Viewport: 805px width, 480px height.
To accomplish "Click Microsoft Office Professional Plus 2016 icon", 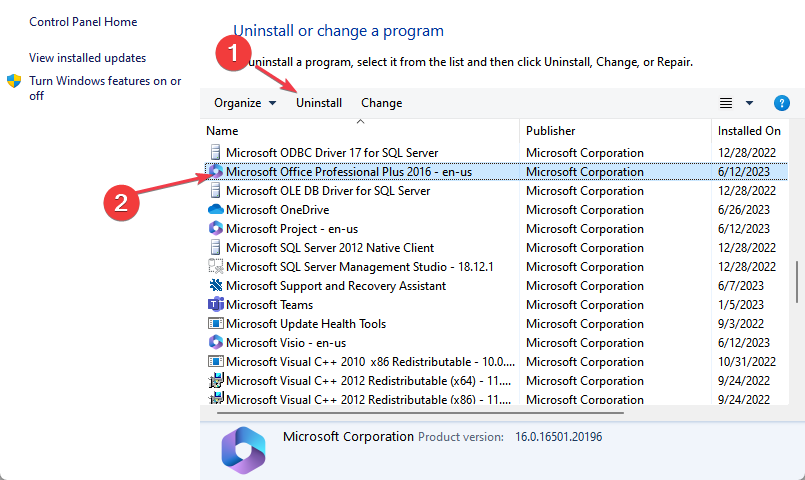I will coord(216,171).
